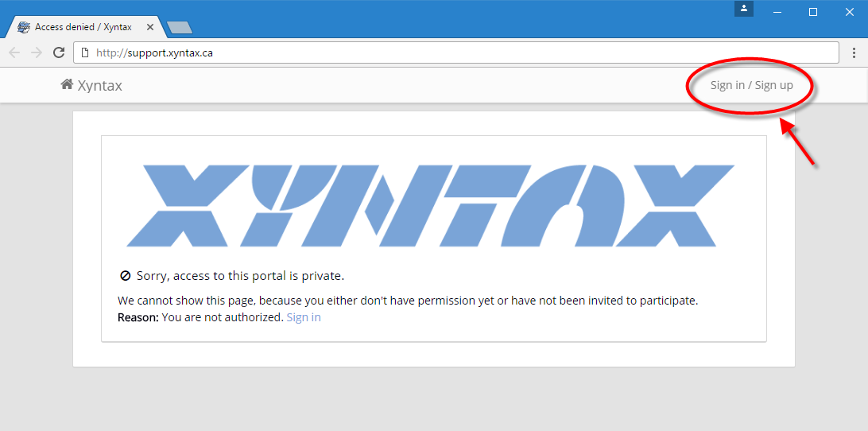Open a new tab
868x431 pixels.
coord(180,27)
